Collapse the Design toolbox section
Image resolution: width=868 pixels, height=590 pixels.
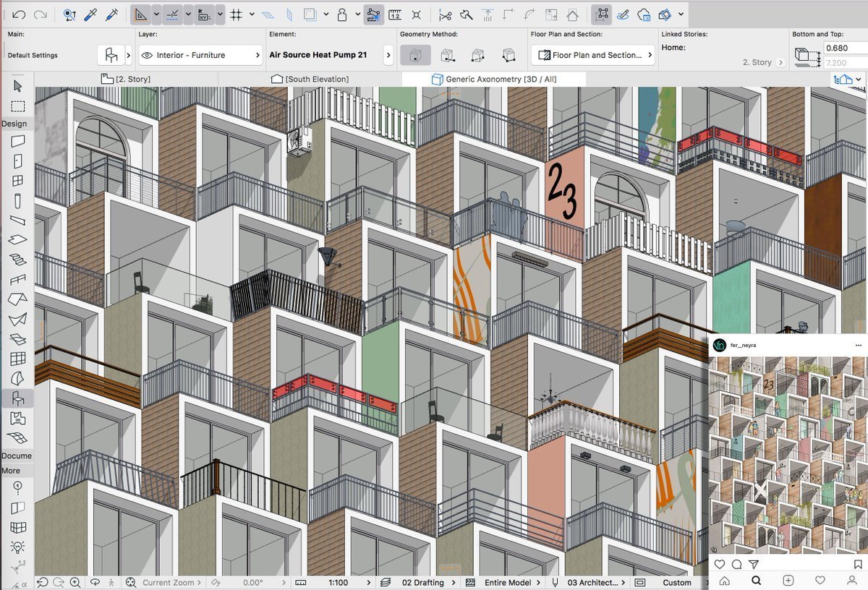pyautogui.click(x=16, y=124)
